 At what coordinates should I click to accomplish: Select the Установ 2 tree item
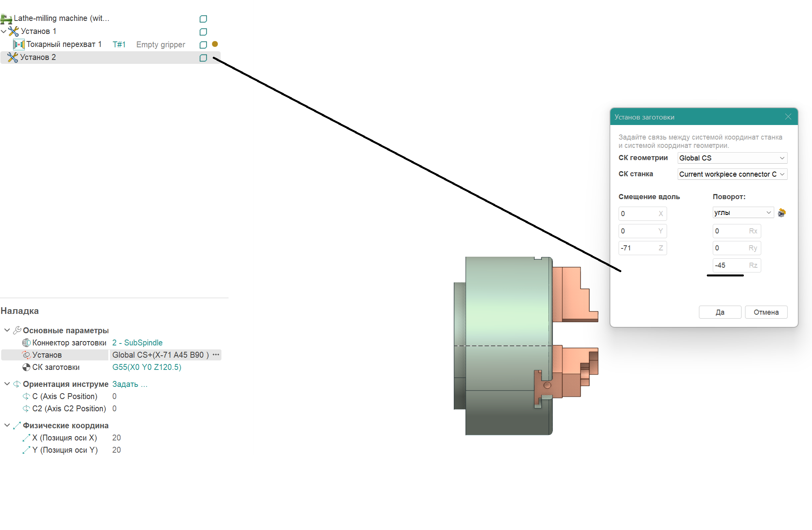click(x=38, y=58)
